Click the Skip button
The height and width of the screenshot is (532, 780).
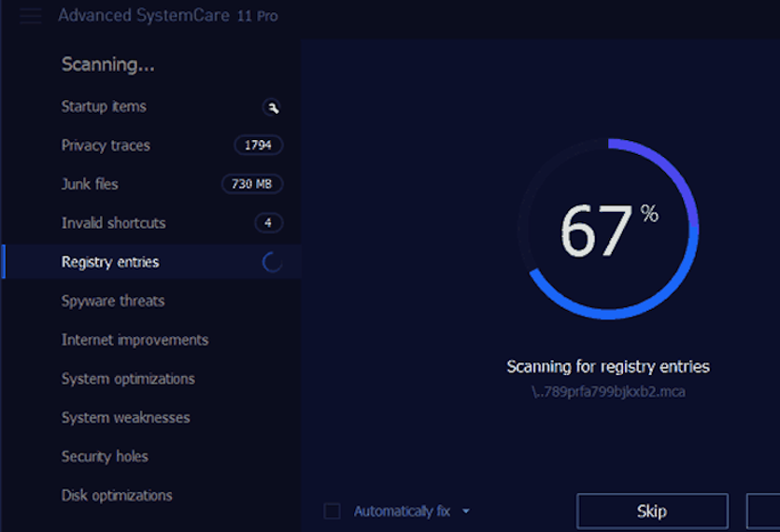[652, 511]
